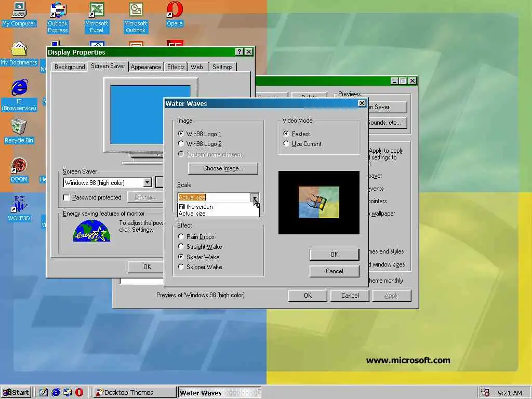
Task: Minimize the Desktop Themes window
Action: [x=394, y=81]
